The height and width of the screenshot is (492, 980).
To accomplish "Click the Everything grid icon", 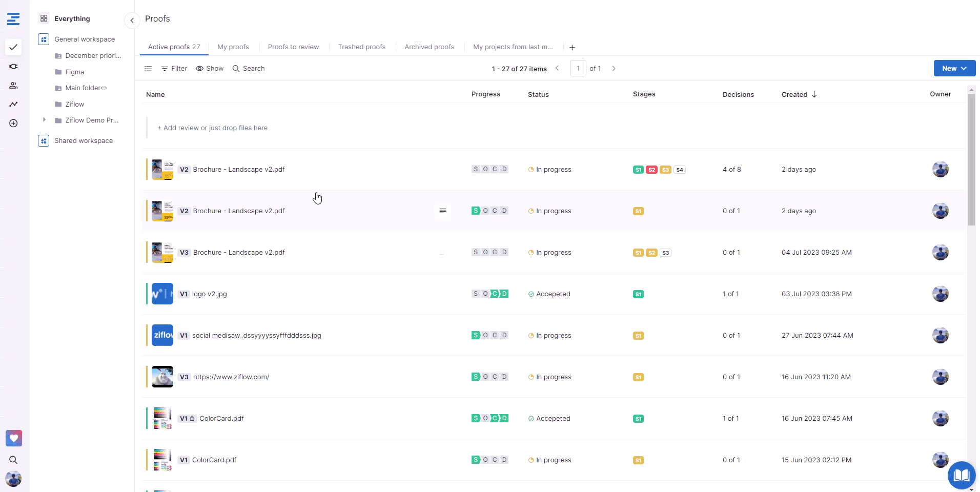I will [x=44, y=18].
